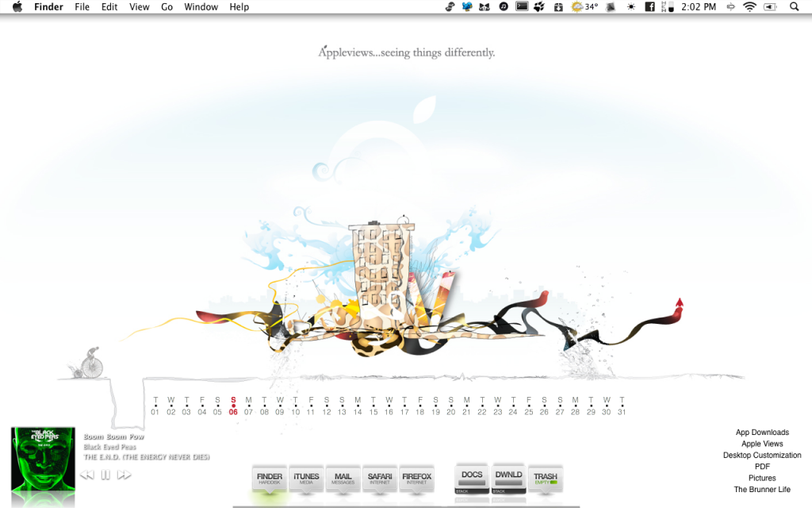
Task: Pause the Boom Boom Pow track
Action: 105,475
